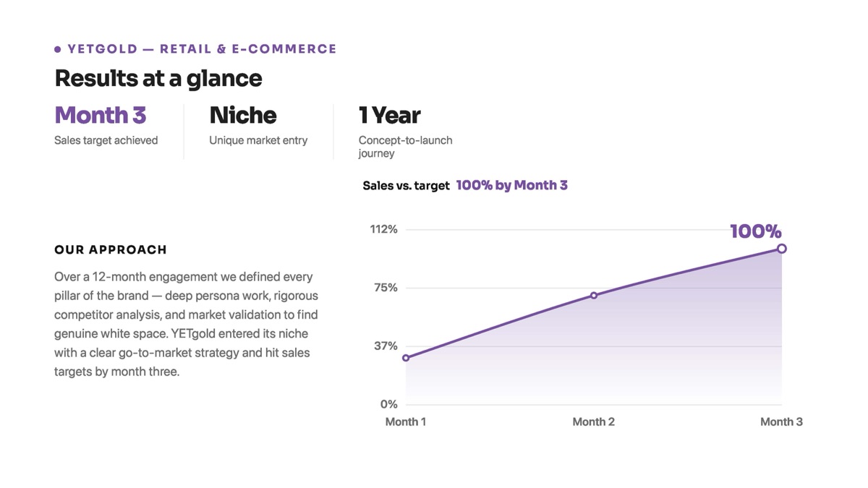Click the 112% y-axis label
The width and height of the screenshot is (868, 488).
point(384,229)
